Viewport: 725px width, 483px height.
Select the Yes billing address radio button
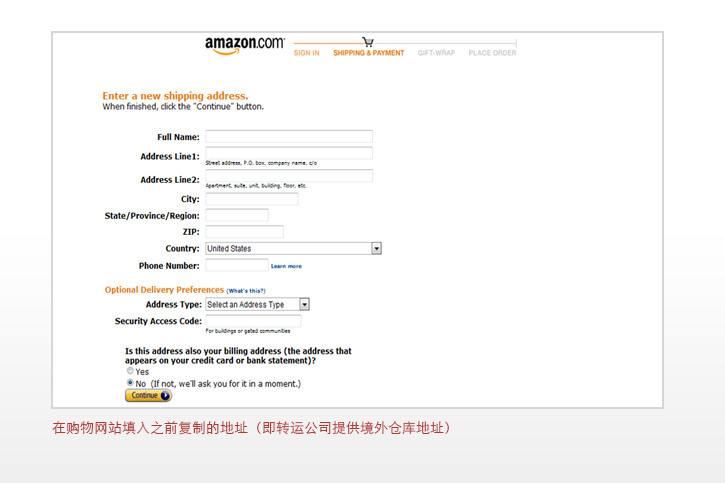(x=130, y=371)
